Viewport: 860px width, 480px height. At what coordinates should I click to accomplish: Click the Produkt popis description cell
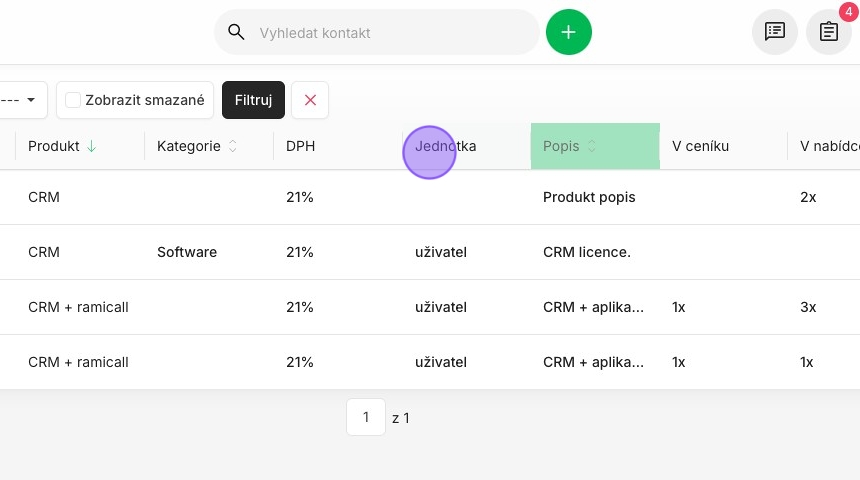[589, 197]
